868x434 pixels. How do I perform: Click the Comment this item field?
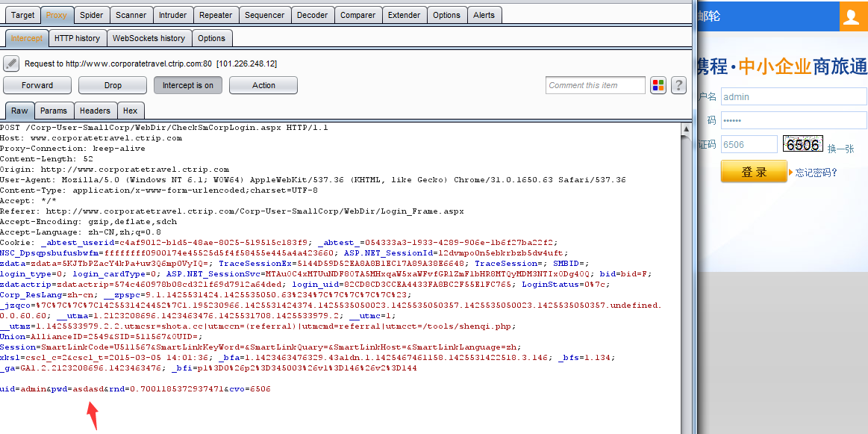click(x=596, y=85)
